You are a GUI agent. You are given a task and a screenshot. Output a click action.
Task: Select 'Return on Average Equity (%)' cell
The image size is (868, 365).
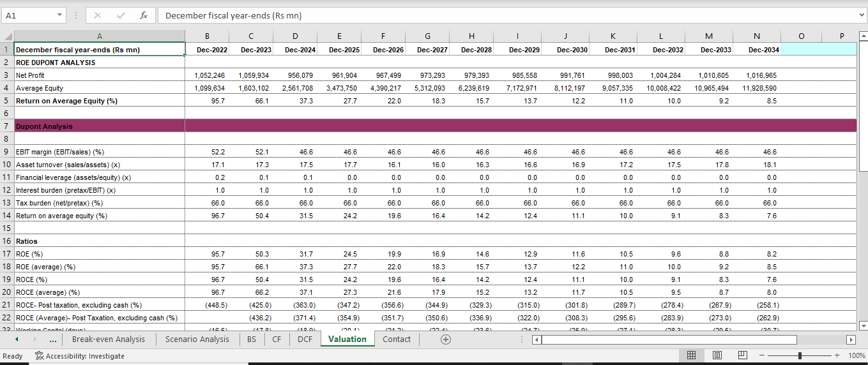coord(99,101)
